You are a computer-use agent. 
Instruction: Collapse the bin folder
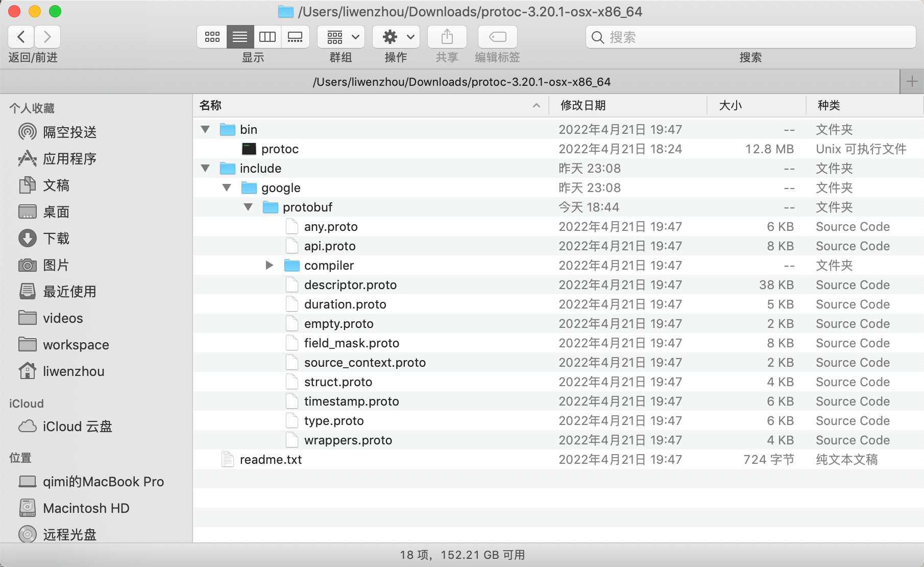point(205,129)
